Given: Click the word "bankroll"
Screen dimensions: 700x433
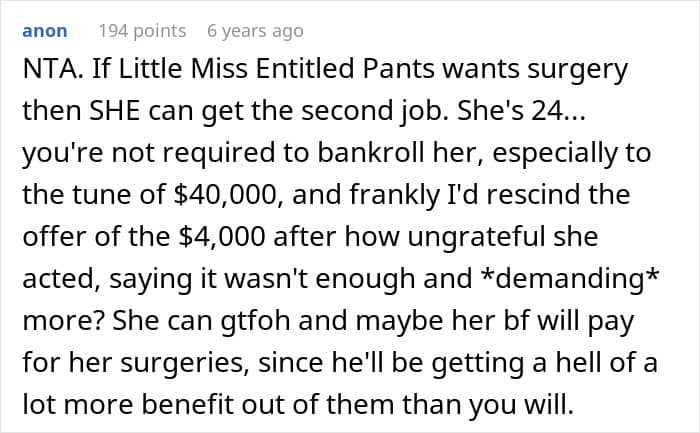Looking at the screenshot, I should [x=344, y=153].
